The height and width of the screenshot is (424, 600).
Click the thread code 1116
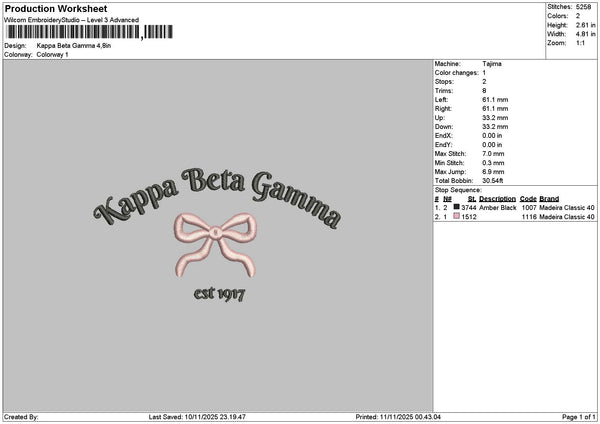point(529,217)
